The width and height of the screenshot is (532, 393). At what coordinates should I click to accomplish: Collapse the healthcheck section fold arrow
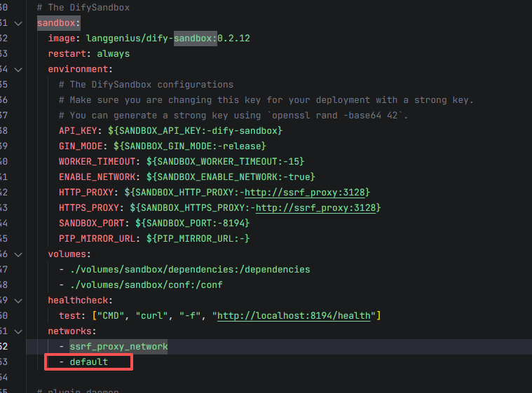(x=18, y=301)
